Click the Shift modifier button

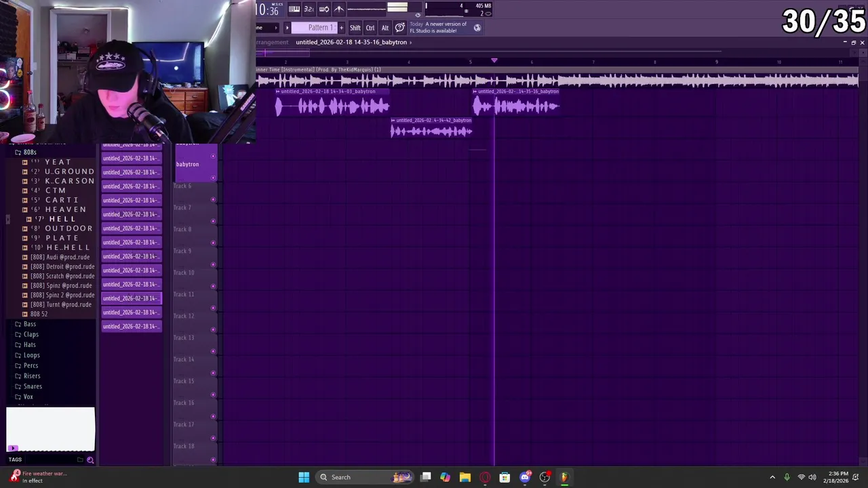tap(355, 28)
